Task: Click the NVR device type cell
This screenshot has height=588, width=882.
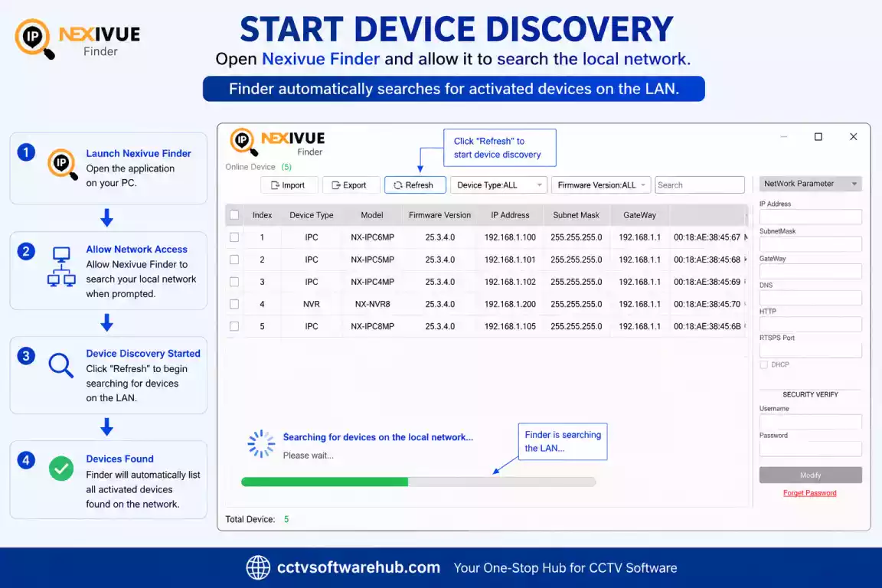Action: (312, 304)
